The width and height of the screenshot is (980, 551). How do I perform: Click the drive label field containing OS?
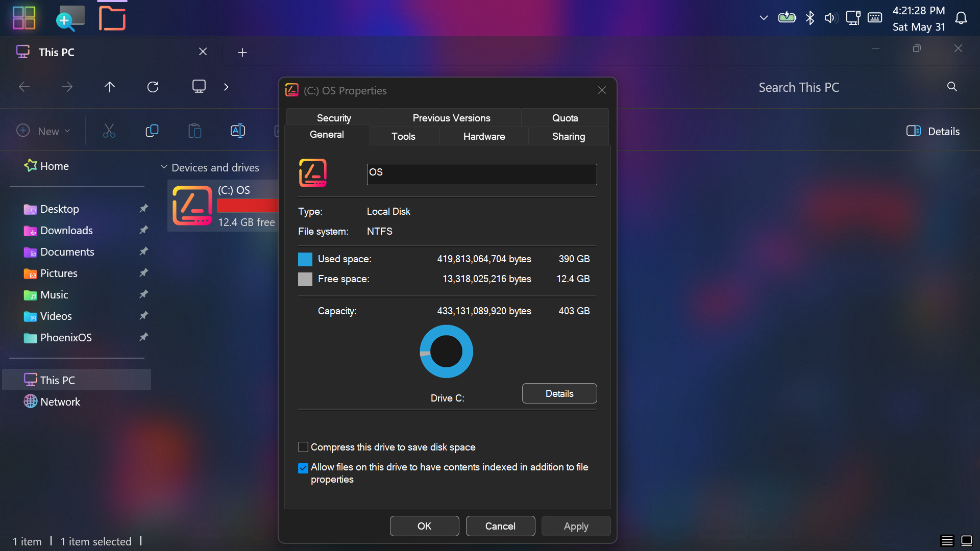(x=482, y=174)
